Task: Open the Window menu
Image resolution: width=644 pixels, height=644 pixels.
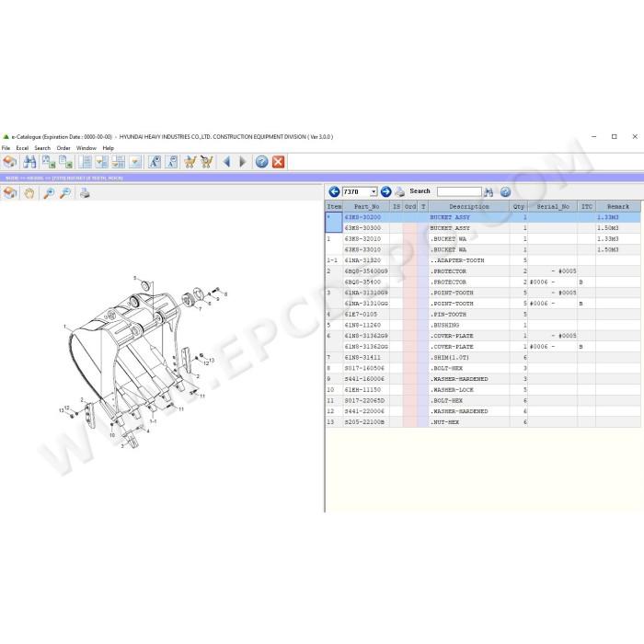Action: (x=86, y=148)
